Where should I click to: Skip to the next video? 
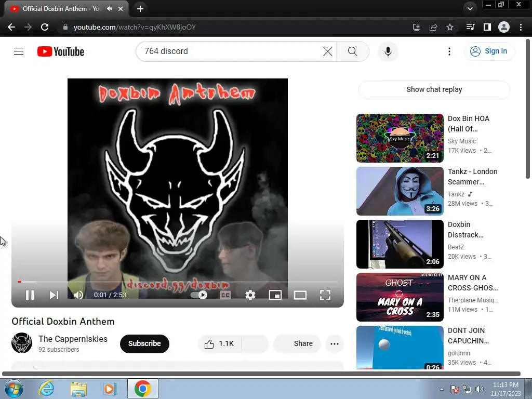[54, 295]
